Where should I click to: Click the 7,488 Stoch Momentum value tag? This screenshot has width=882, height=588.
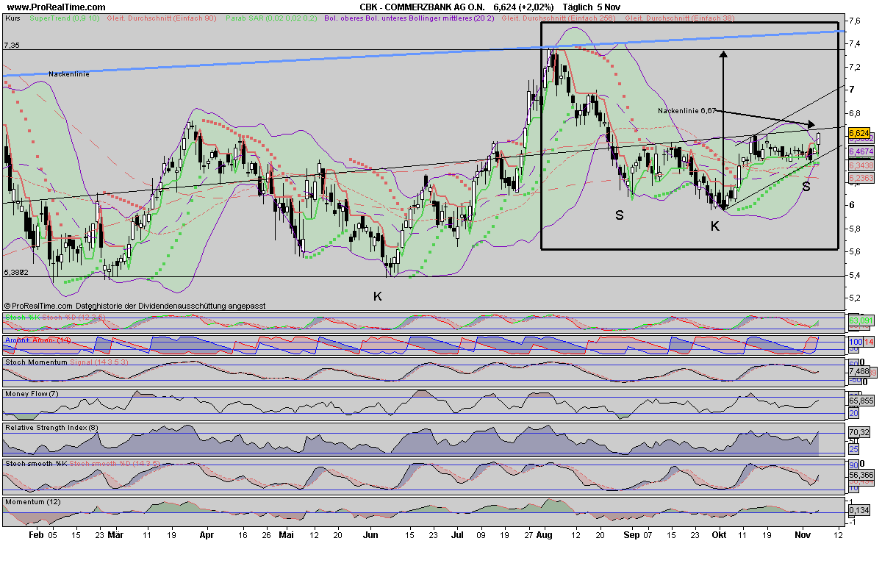[x=858, y=371]
